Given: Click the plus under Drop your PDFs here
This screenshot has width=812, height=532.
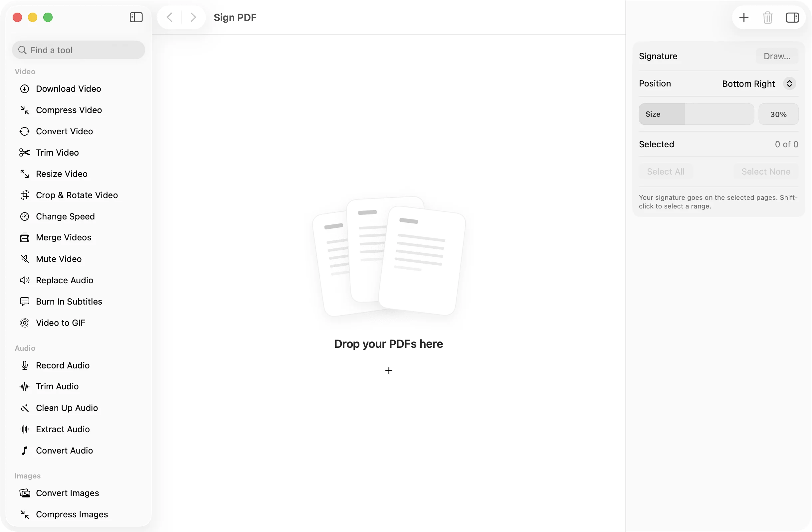Looking at the screenshot, I should click(389, 370).
